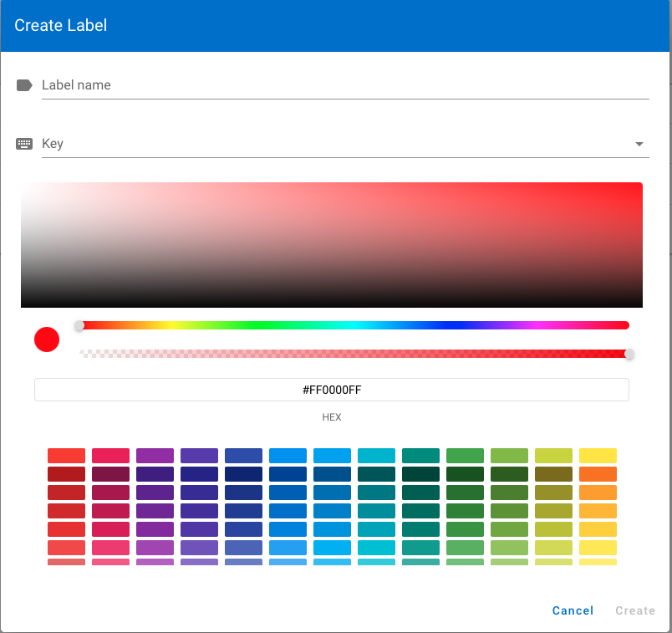Click the label tag icon
The height and width of the screenshot is (633, 672).
click(x=24, y=85)
